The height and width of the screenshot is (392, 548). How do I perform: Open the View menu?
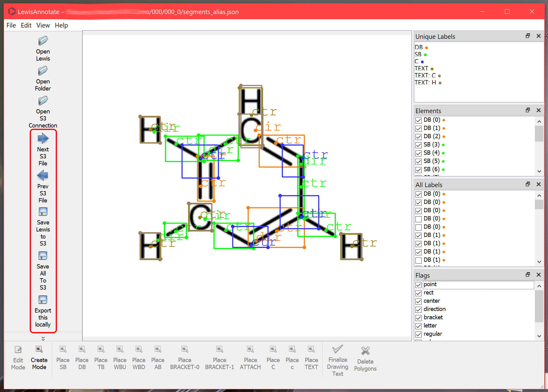click(x=43, y=25)
